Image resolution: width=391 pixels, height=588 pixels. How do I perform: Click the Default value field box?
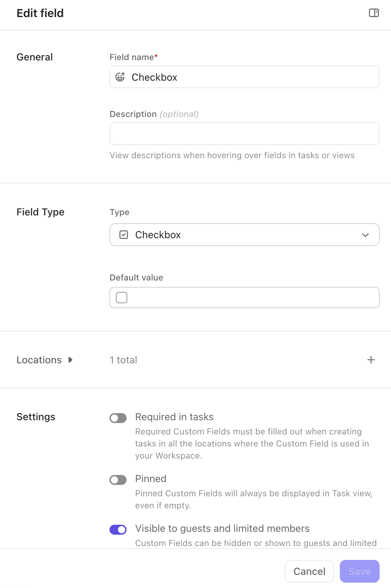[249, 298]
